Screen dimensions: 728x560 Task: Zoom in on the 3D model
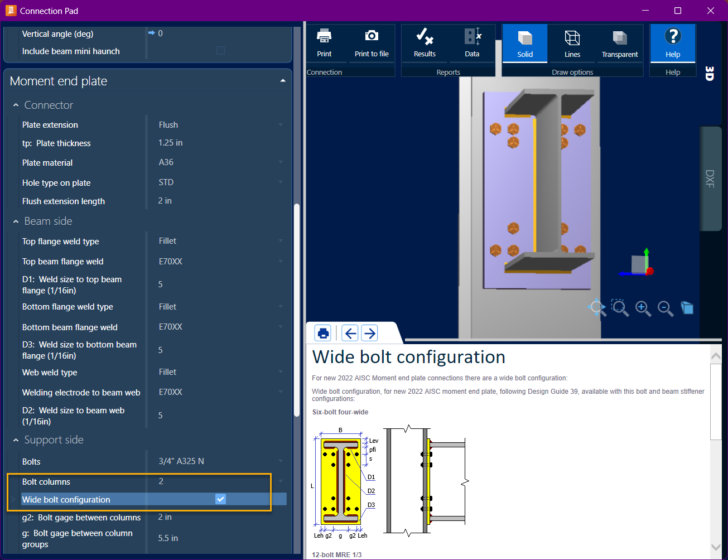point(643,308)
